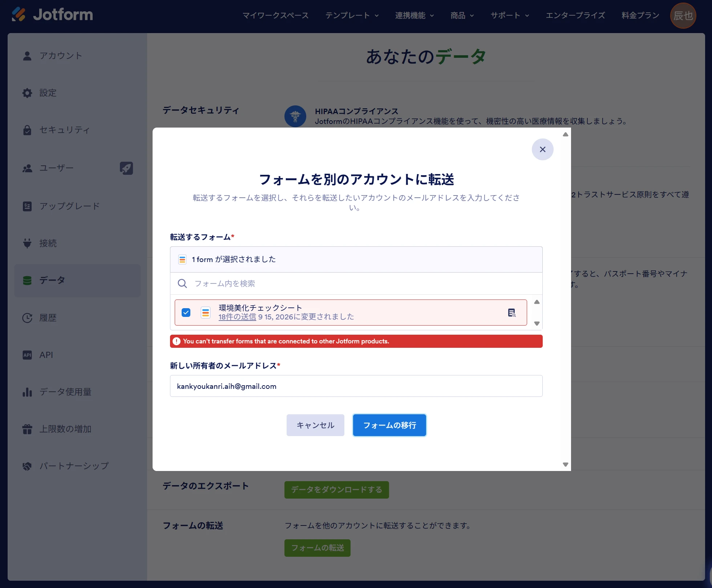Viewport: 712px width, 588px height.
Task: Click the form preview icon on 環境美化チェックシート row
Action: (x=511, y=313)
